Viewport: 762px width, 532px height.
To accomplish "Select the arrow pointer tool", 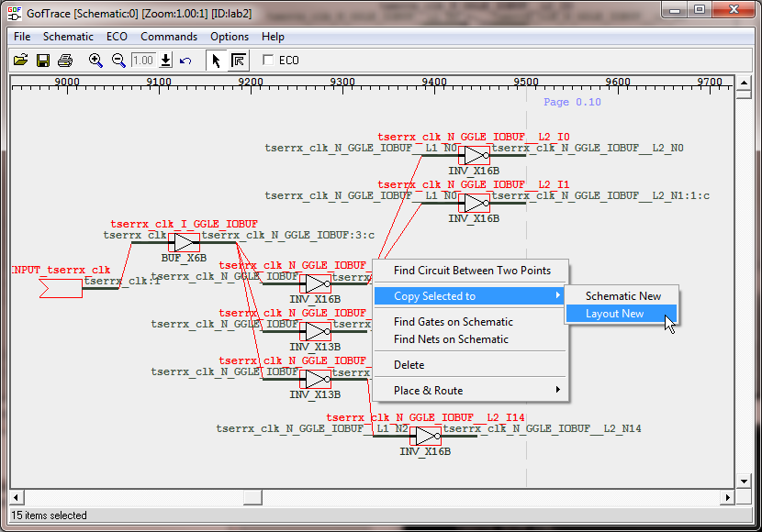I will point(216,61).
